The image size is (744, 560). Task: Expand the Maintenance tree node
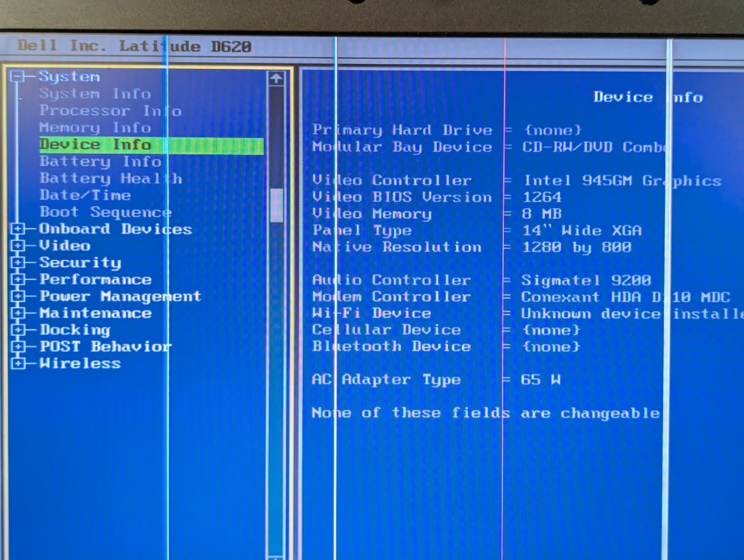[x=18, y=313]
